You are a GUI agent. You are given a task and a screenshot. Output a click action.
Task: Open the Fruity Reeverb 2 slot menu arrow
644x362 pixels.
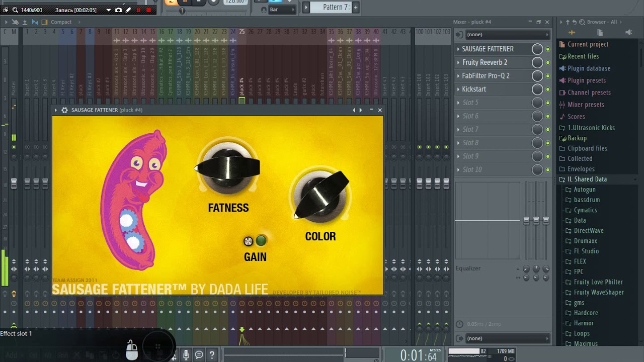point(458,62)
